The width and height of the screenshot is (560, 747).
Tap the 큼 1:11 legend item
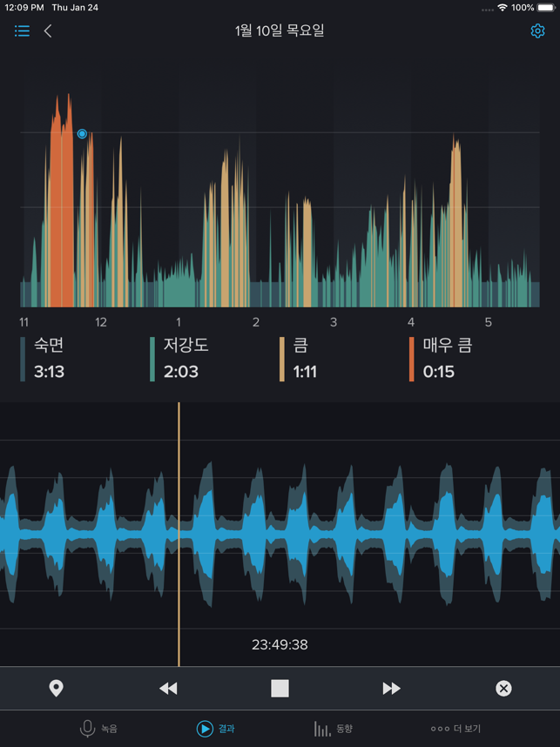click(x=299, y=359)
